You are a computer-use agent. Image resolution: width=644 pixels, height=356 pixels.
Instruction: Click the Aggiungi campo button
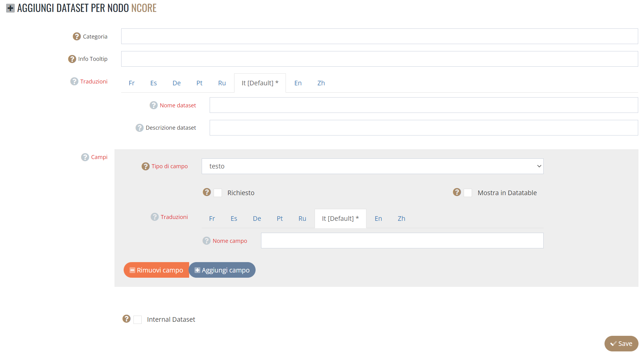tap(222, 270)
